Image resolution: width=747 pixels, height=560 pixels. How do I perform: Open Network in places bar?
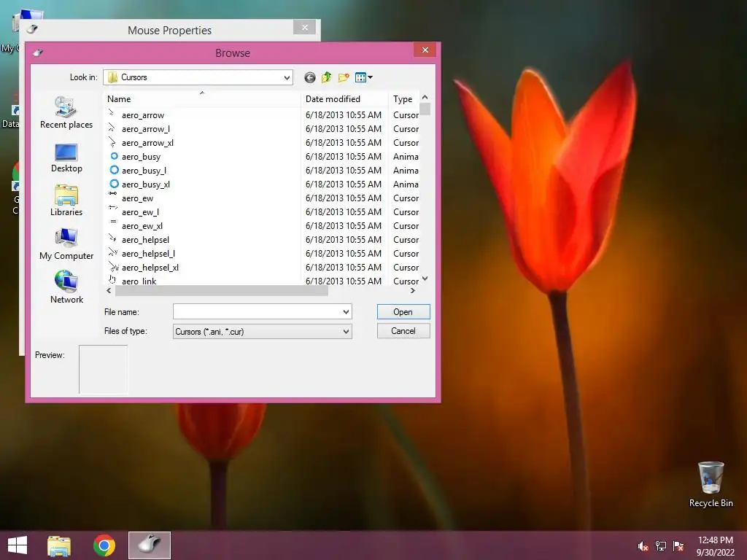tap(66, 287)
